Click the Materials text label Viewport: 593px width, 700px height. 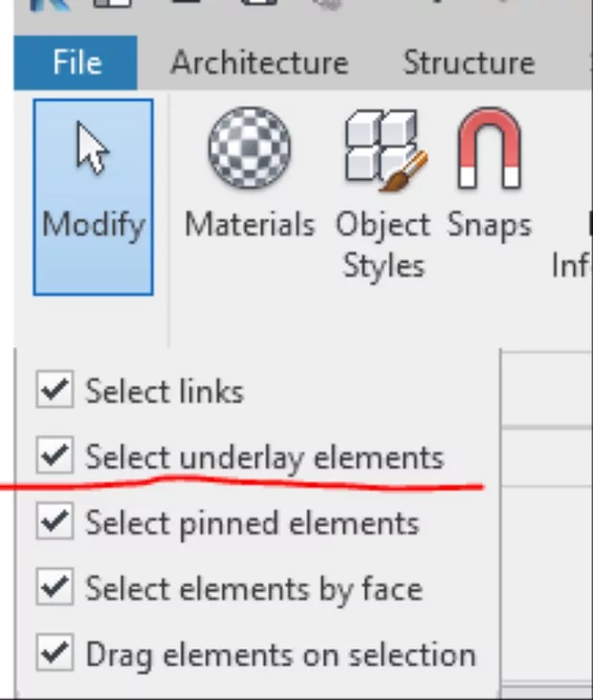[249, 226]
